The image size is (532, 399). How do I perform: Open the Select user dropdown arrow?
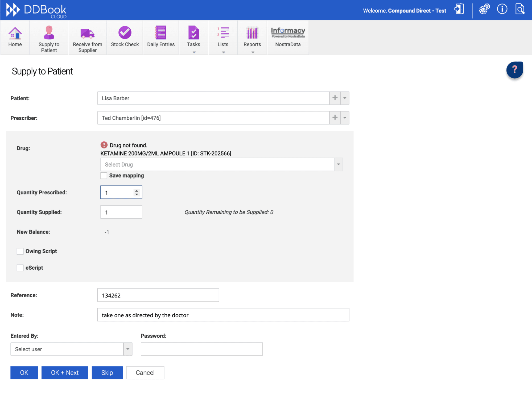[x=128, y=349]
